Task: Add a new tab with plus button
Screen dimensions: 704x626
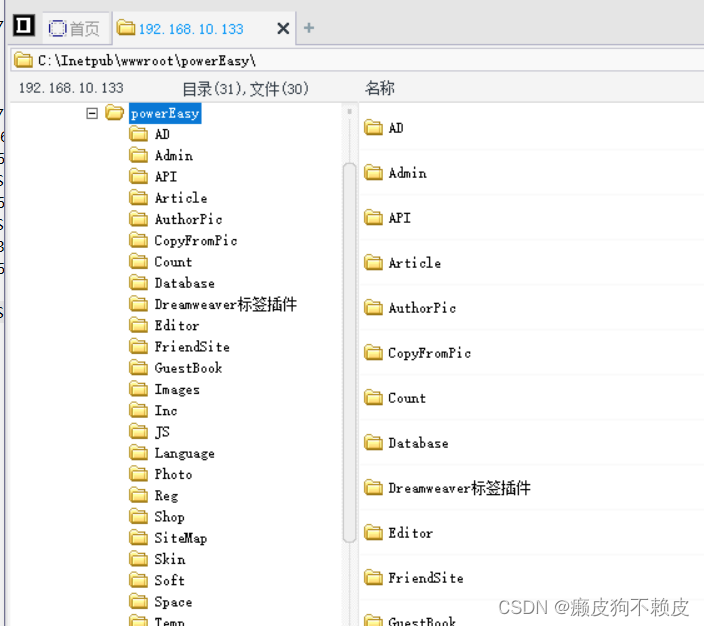Action: point(309,28)
